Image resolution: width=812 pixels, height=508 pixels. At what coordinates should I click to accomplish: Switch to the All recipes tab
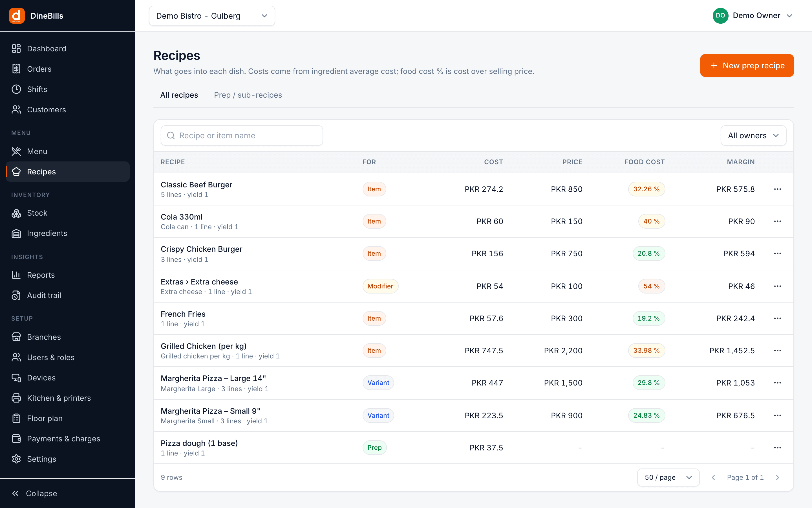point(179,95)
